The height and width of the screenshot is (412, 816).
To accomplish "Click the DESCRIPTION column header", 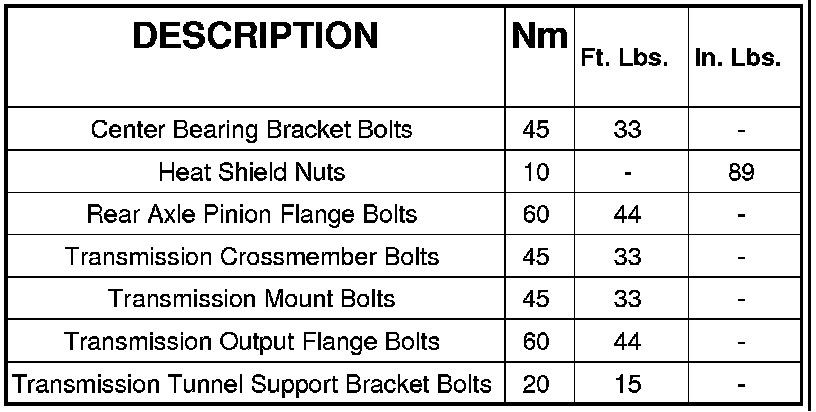I will 256,36.
